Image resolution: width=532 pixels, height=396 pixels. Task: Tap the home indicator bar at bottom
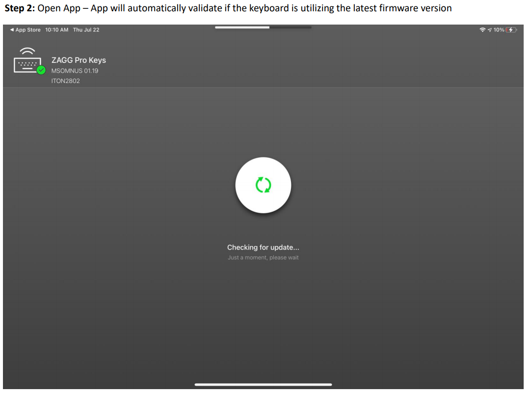point(263,384)
